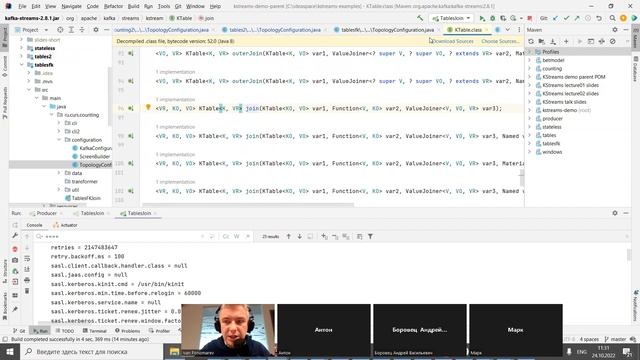640x360 pixels.
Task: Go to previous search occurrence arrow
Action: click(289, 236)
